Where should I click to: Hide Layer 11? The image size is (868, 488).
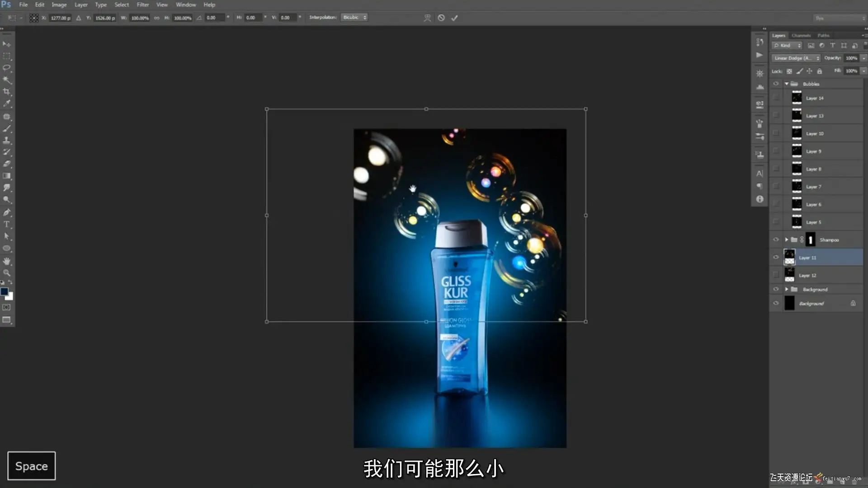[776, 257]
